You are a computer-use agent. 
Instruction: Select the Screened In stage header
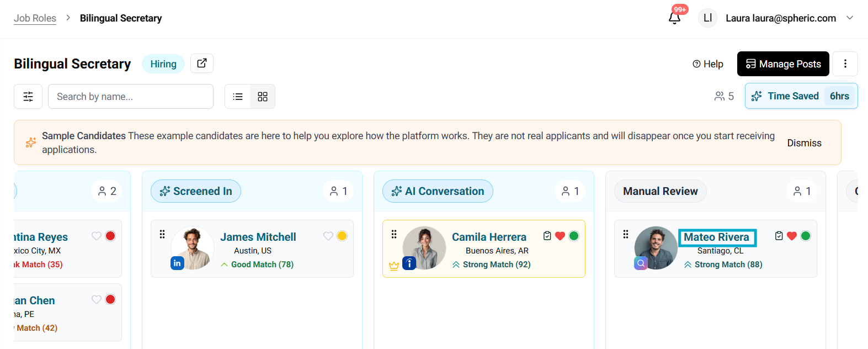coord(196,191)
